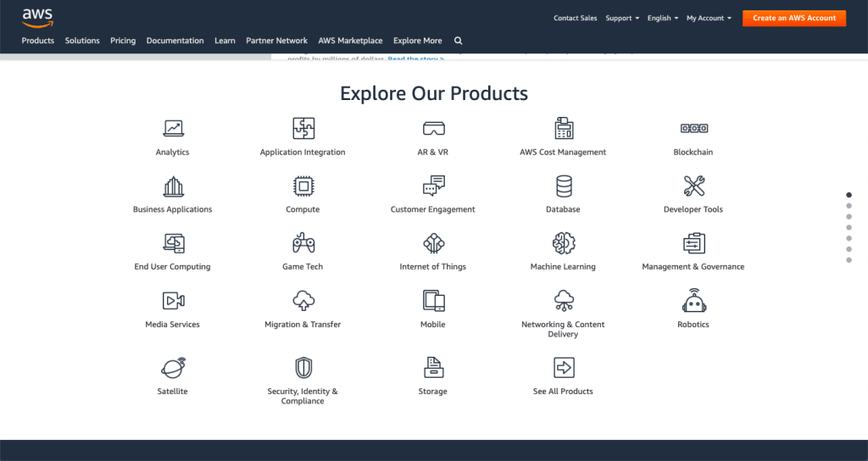Open the Products menu
Screen dimensions: 868x461
pyautogui.click(x=37, y=41)
